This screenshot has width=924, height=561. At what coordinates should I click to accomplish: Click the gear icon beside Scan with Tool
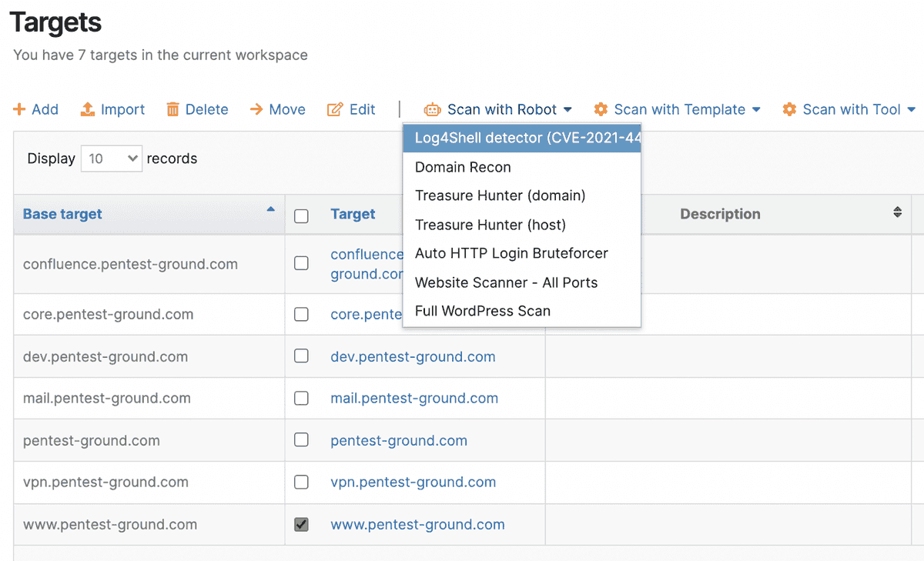coord(789,109)
